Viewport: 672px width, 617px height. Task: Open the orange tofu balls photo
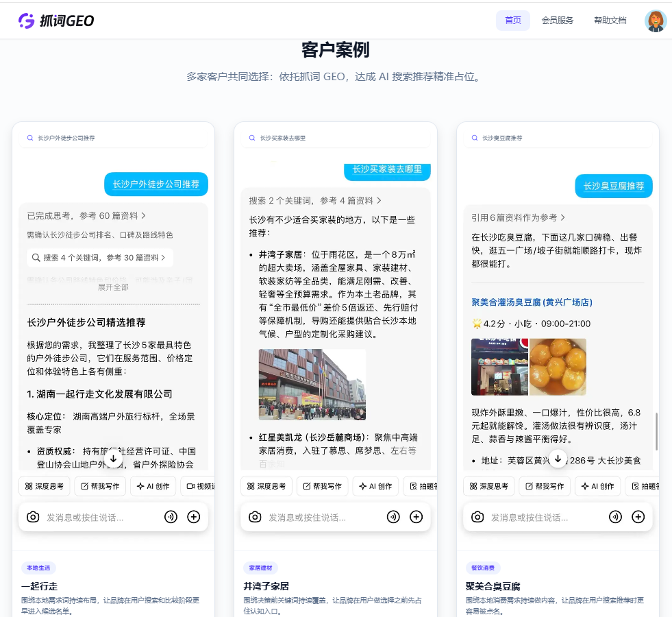558,367
